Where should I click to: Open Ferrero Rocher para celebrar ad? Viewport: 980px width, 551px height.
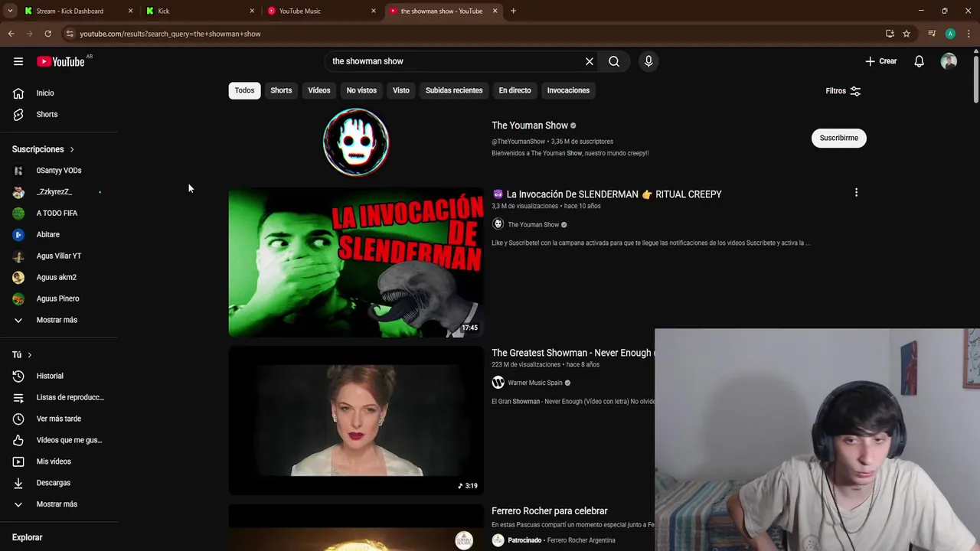pos(550,511)
